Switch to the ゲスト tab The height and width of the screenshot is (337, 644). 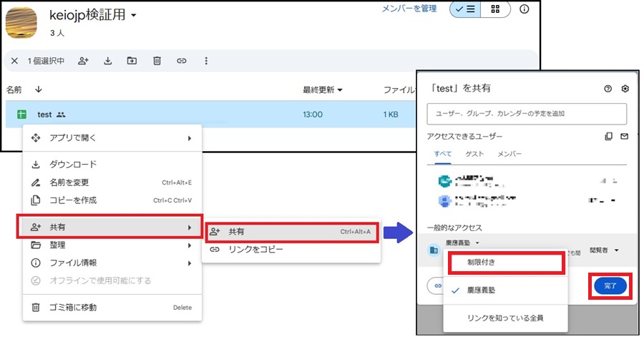tap(474, 154)
